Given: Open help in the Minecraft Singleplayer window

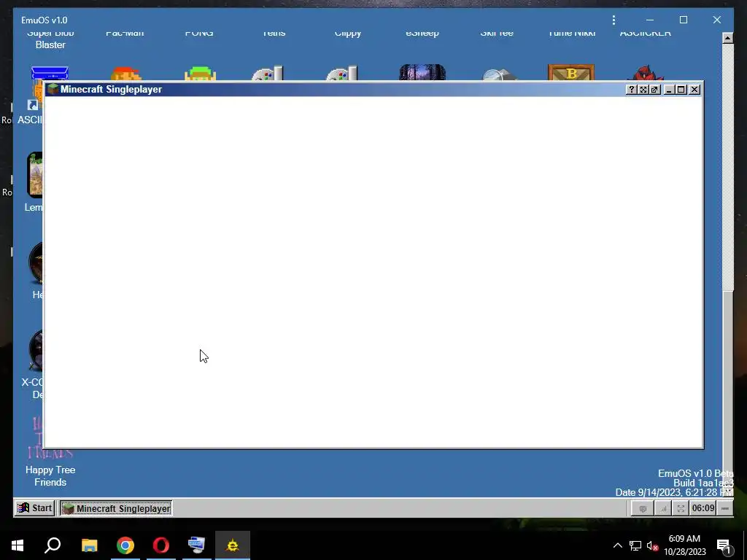Looking at the screenshot, I should pos(631,90).
